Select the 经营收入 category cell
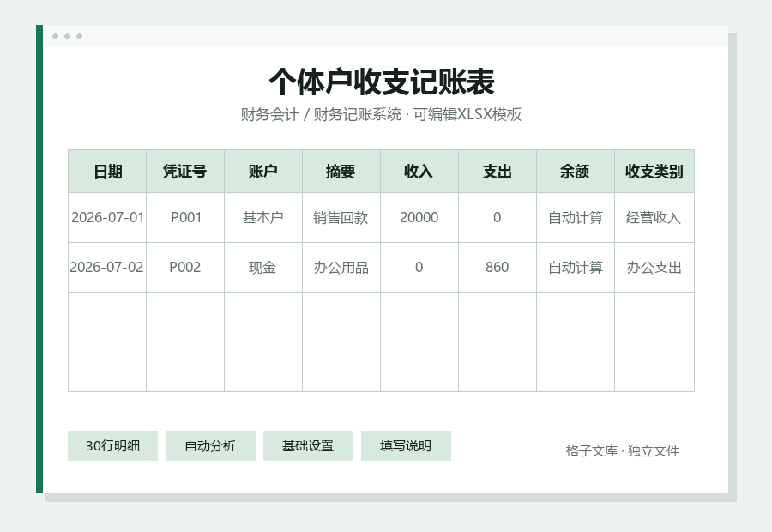Viewport: 772px width, 532px height. tap(654, 218)
